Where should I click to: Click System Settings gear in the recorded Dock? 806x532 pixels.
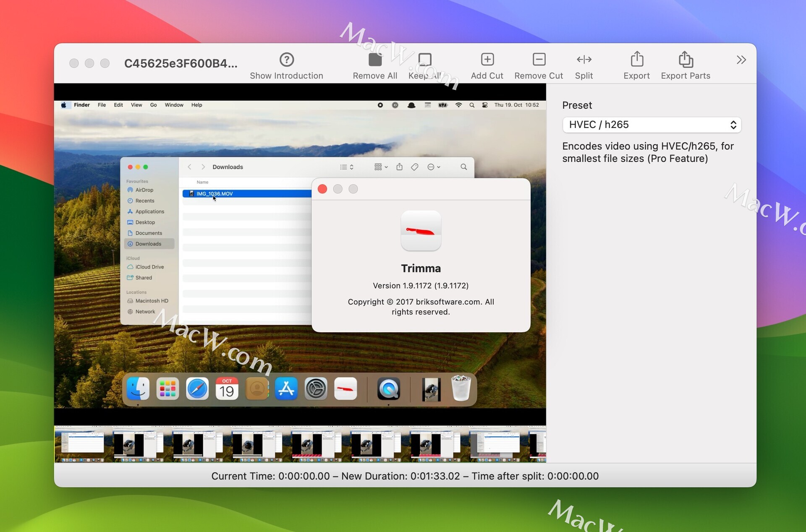316,389
